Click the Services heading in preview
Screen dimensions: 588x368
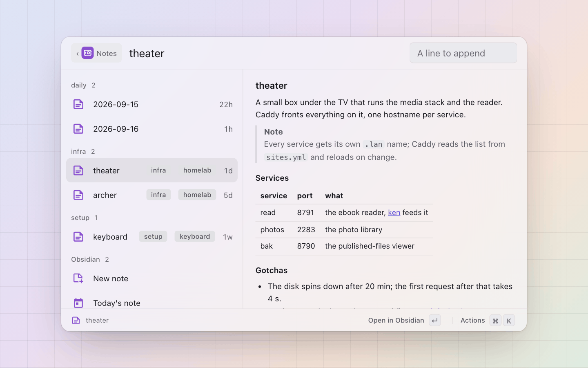(272, 178)
